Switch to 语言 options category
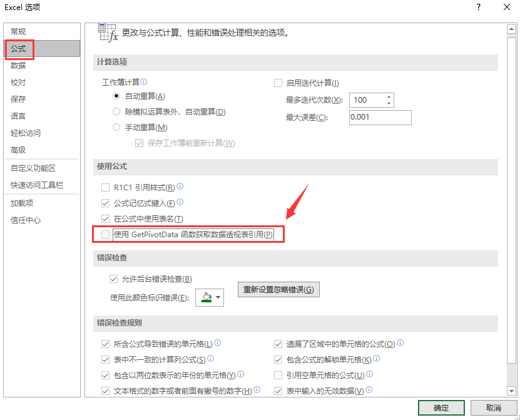This screenshot has height=420, width=520. pyautogui.click(x=42, y=116)
